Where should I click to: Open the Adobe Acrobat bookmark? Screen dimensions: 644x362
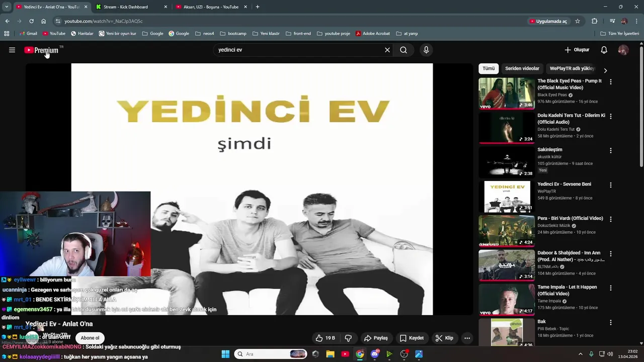point(372,34)
